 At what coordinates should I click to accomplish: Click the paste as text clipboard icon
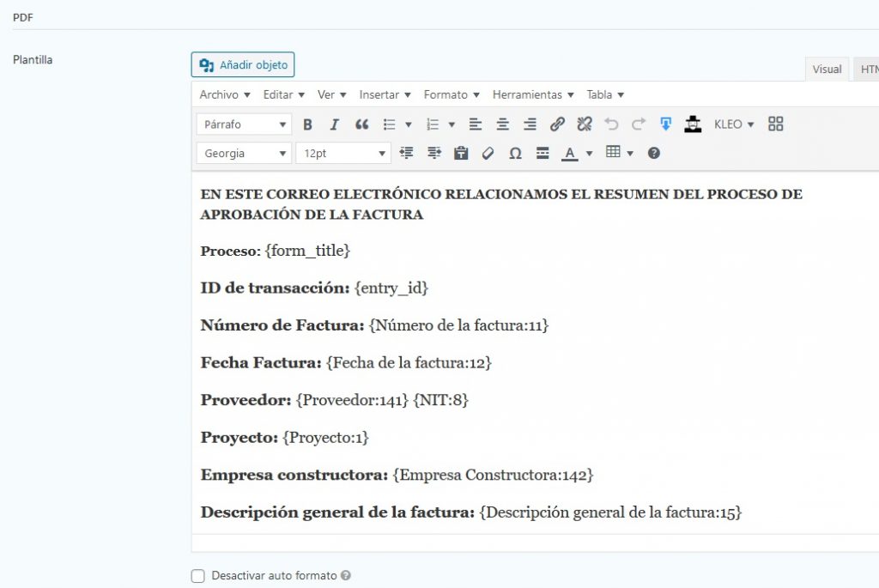[x=461, y=154]
